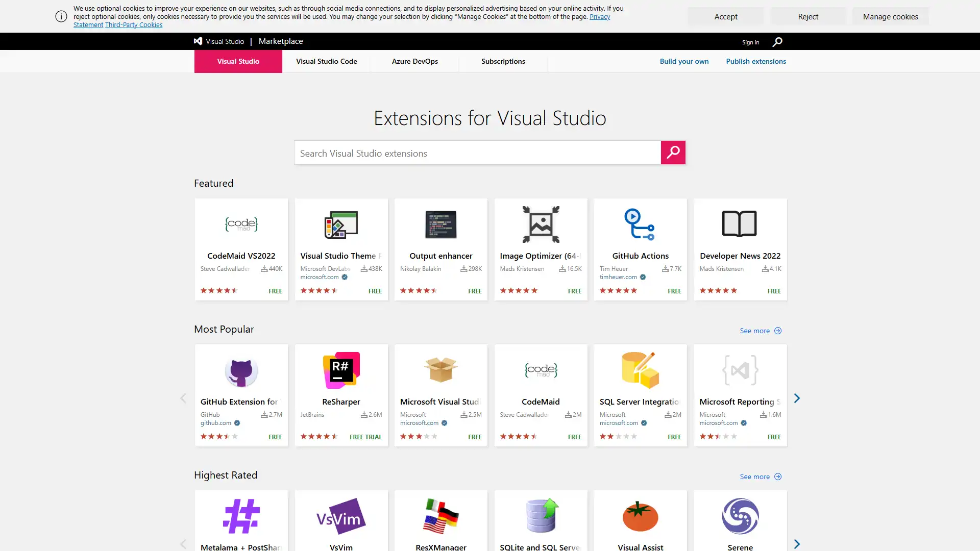Open See more for Highest Rated
The width and height of the screenshot is (980, 551).
(x=761, y=477)
